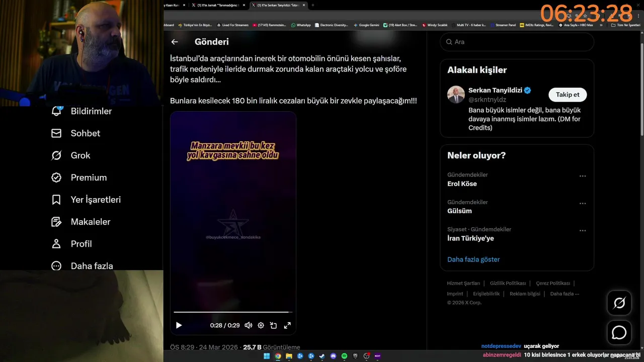Seek on the video progress bar
The height and width of the screenshot is (362, 644).
tap(233, 312)
